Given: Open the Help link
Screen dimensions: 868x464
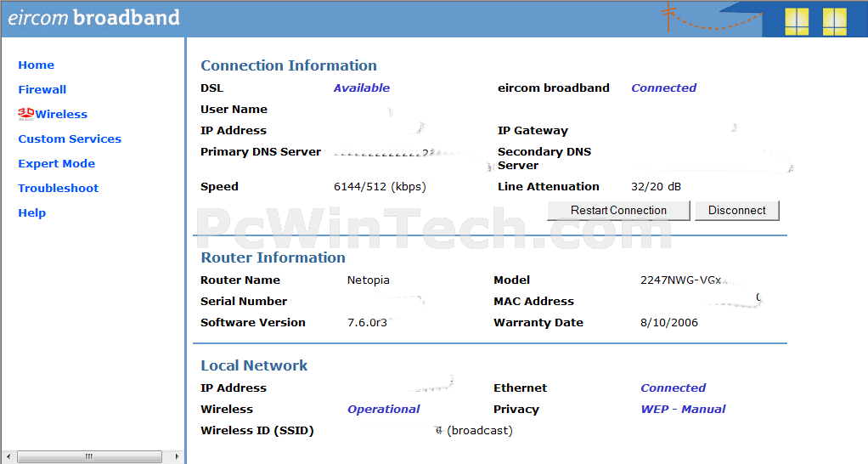Looking at the screenshot, I should (32, 212).
